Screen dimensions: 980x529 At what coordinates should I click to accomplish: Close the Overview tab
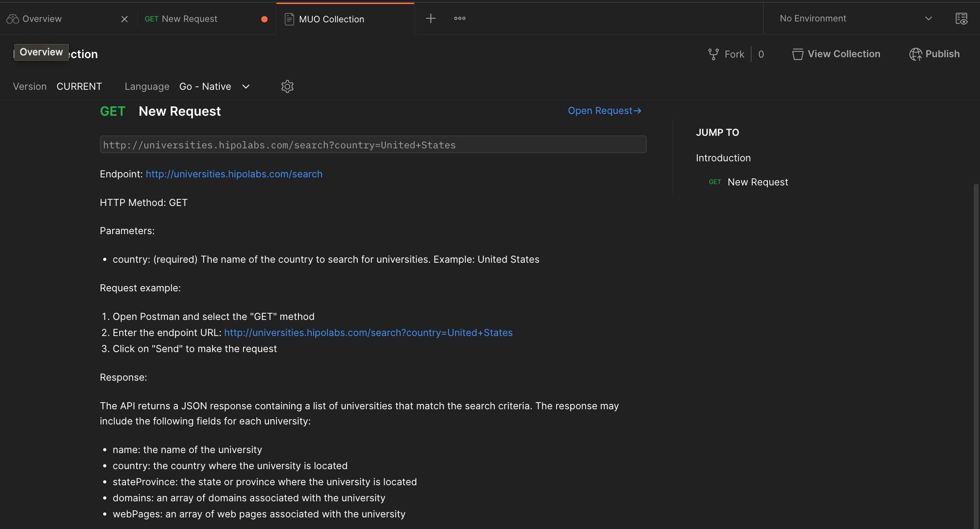(124, 19)
